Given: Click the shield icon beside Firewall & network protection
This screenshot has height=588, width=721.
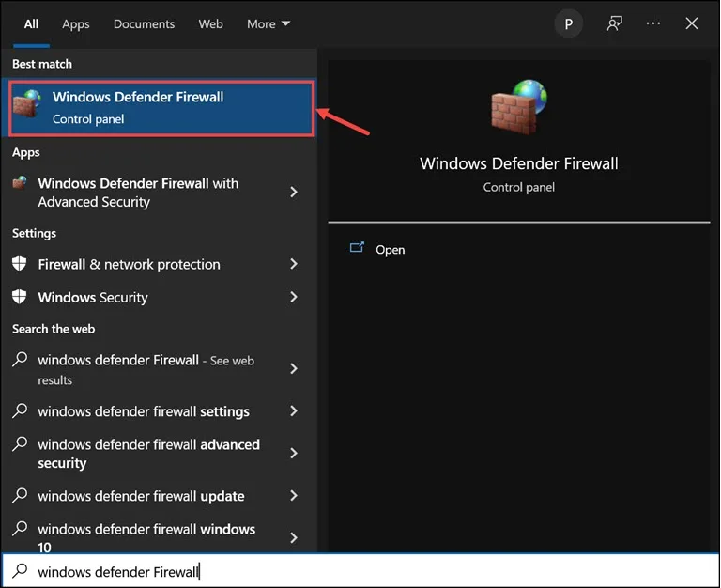Looking at the screenshot, I should coord(20,264).
